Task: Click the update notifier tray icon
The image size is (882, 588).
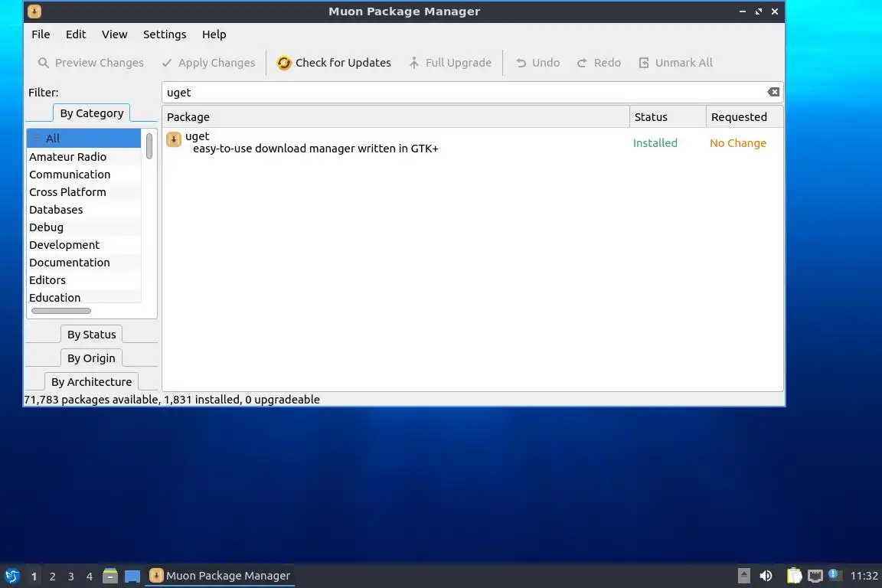Action: pyautogui.click(x=835, y=574)
